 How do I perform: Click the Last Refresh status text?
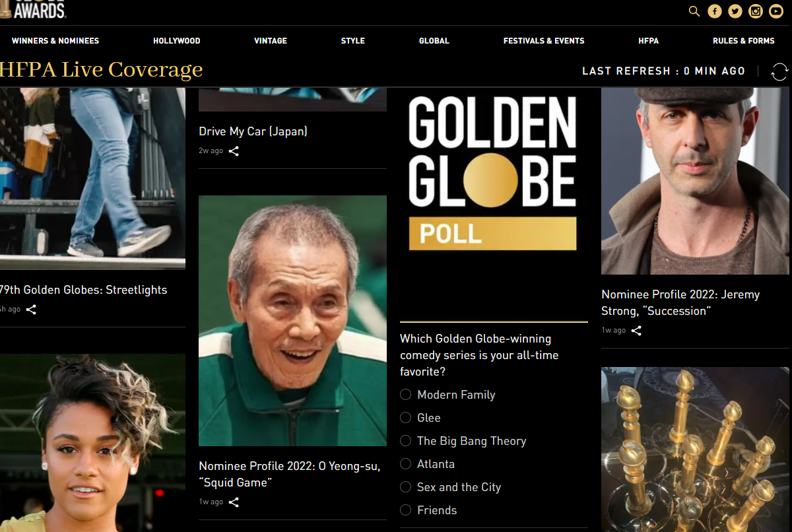664,71
